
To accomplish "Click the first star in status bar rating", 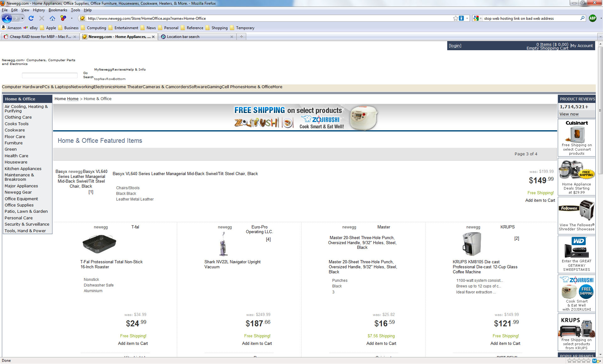I will 569,361.
